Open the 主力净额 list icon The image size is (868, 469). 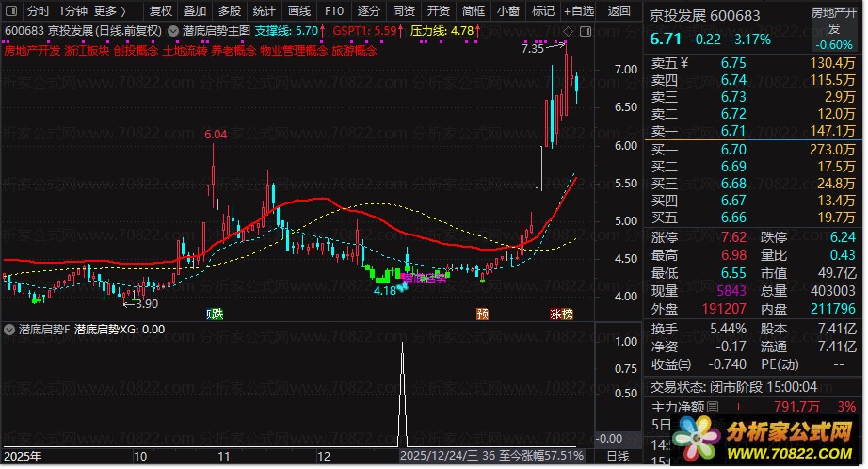click(713, 407)
